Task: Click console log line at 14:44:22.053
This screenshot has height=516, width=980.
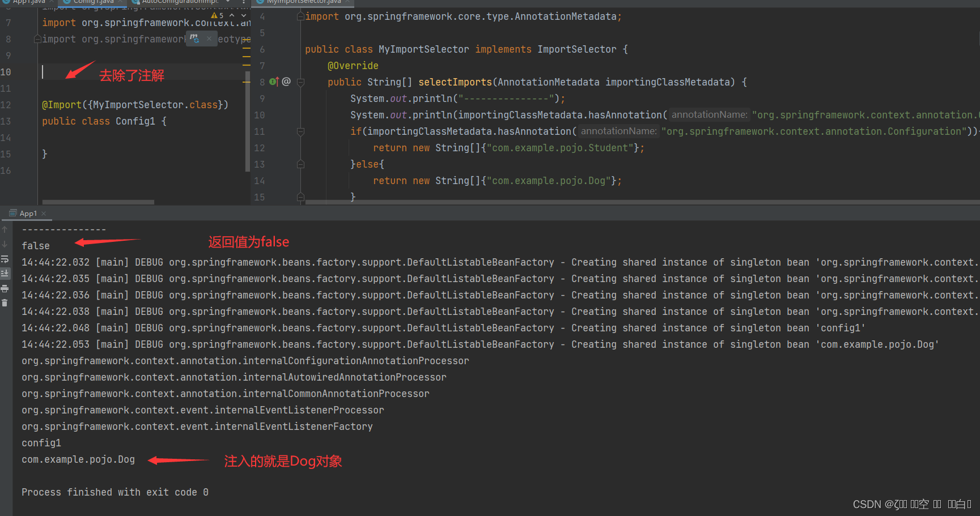Action: [480, 344]
